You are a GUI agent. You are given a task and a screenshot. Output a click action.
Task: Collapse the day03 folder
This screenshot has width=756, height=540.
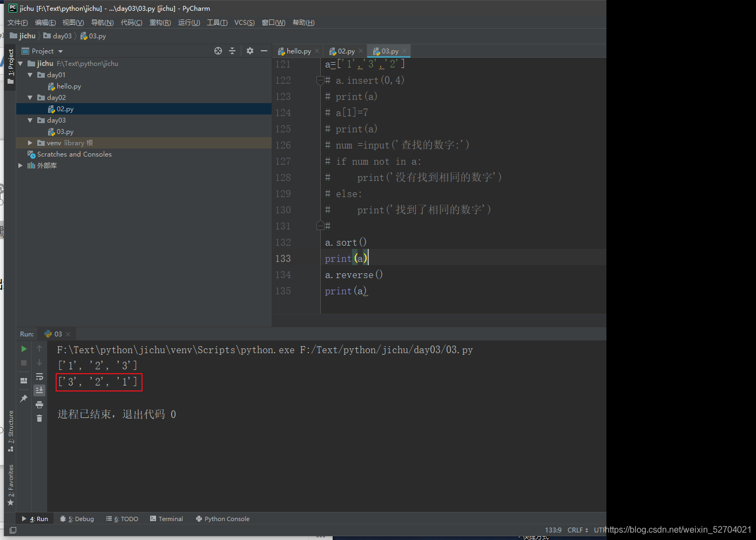coord(30,120)
